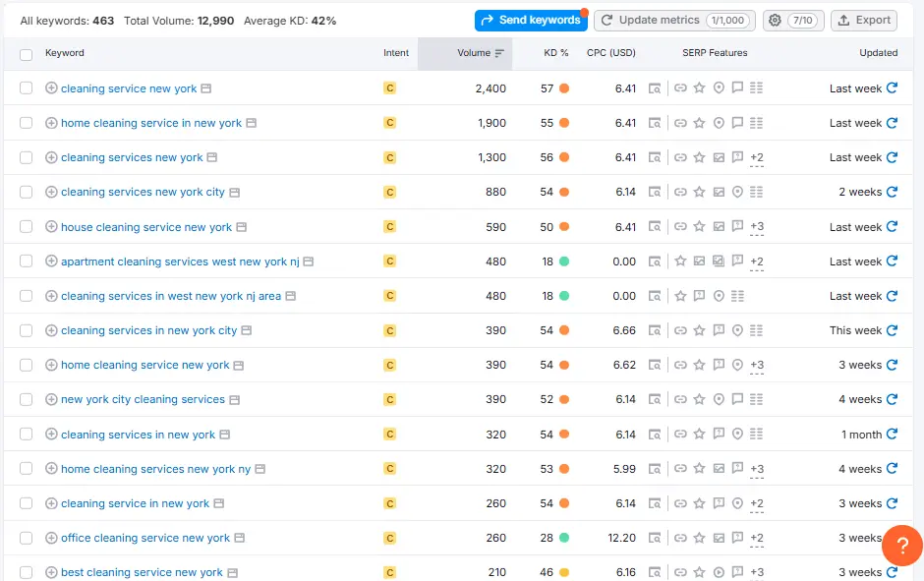Open help via orange question mark button
Screen dimensions: 924x581
pyautogui.click(x=901, y=546)
